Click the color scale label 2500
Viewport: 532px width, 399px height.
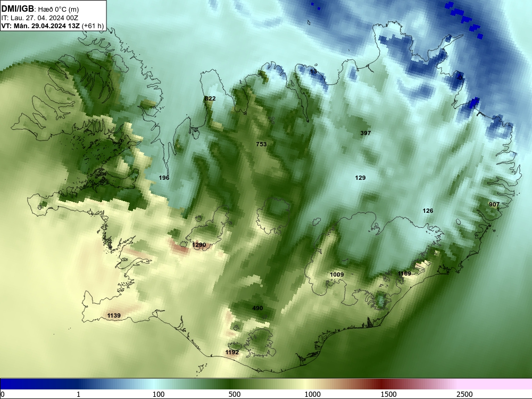pyautogui.click(x=464, y=394)
